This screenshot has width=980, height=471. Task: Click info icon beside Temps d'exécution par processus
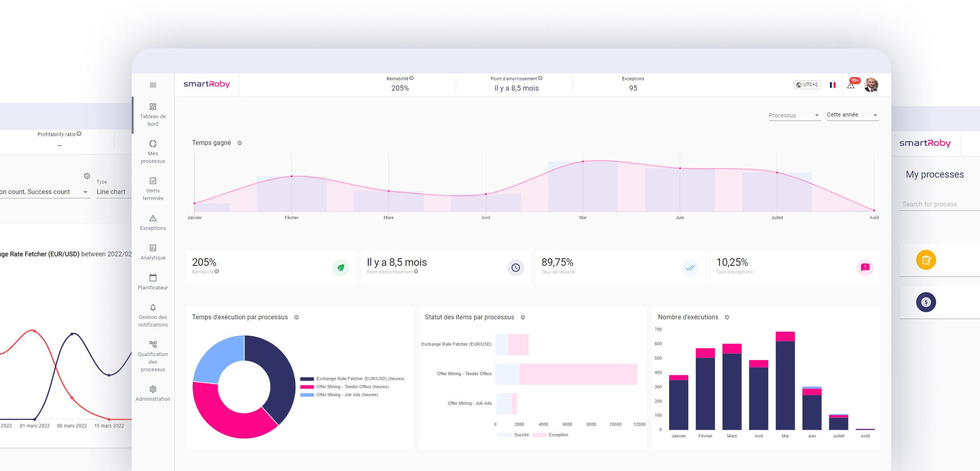[296, 317]
